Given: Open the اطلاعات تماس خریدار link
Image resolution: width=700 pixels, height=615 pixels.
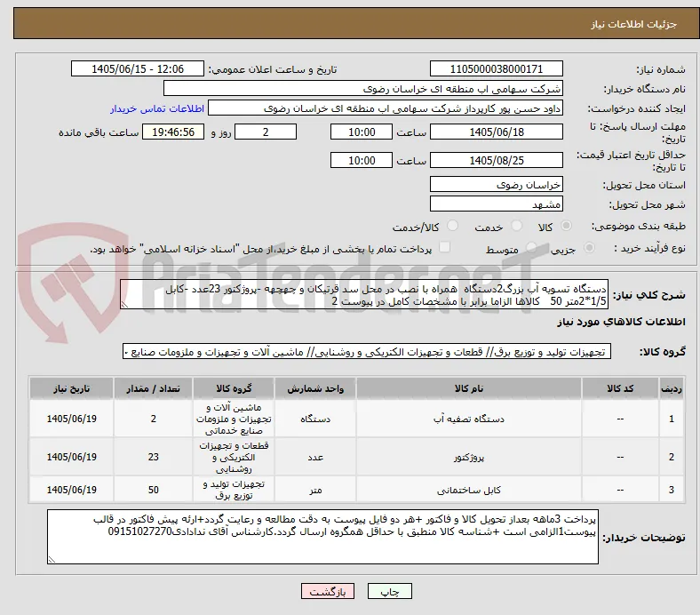Looking at the screenshot, I should point(157,108).
